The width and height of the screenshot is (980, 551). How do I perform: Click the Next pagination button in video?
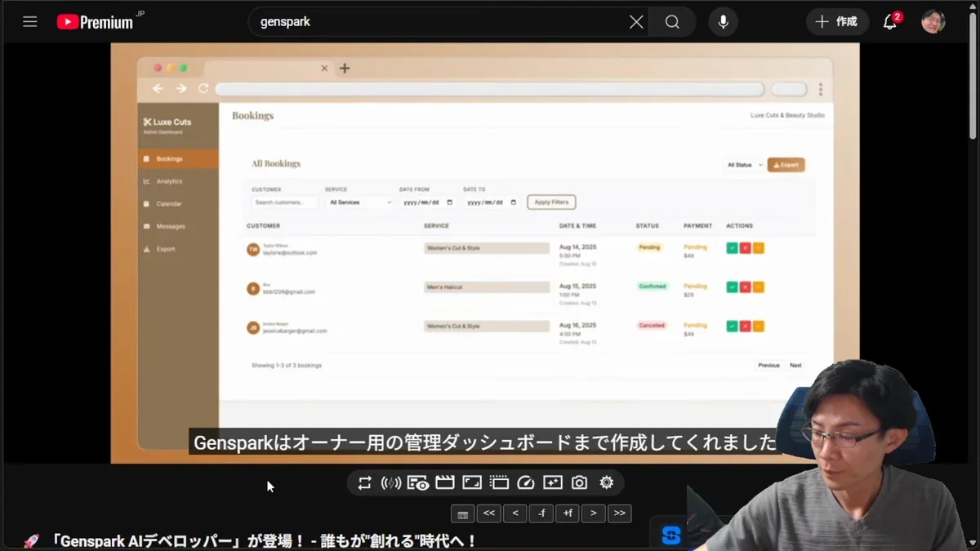pos(795,366)
